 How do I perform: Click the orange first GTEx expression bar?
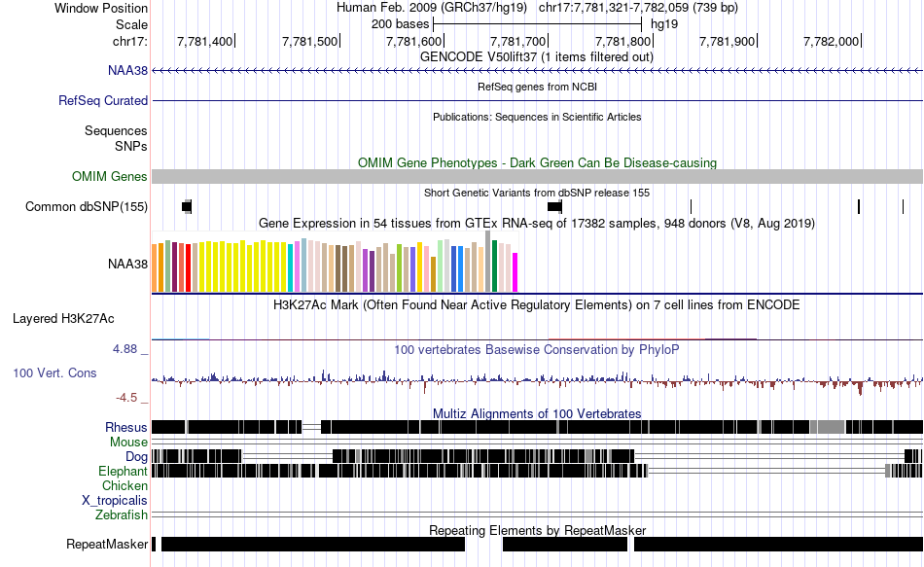[155, 268]
